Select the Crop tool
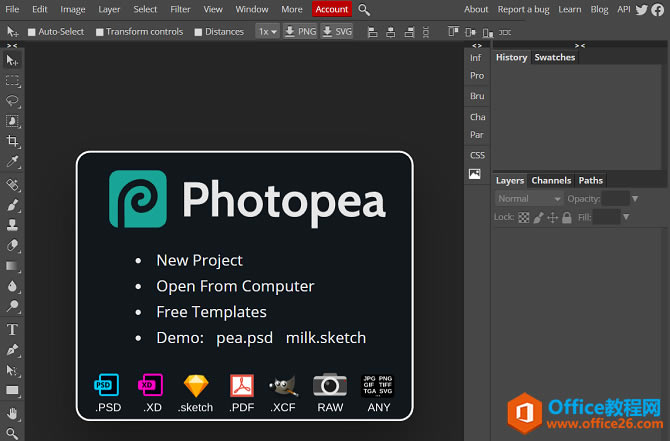Screen dimensions: 670x441 (12, 141)
